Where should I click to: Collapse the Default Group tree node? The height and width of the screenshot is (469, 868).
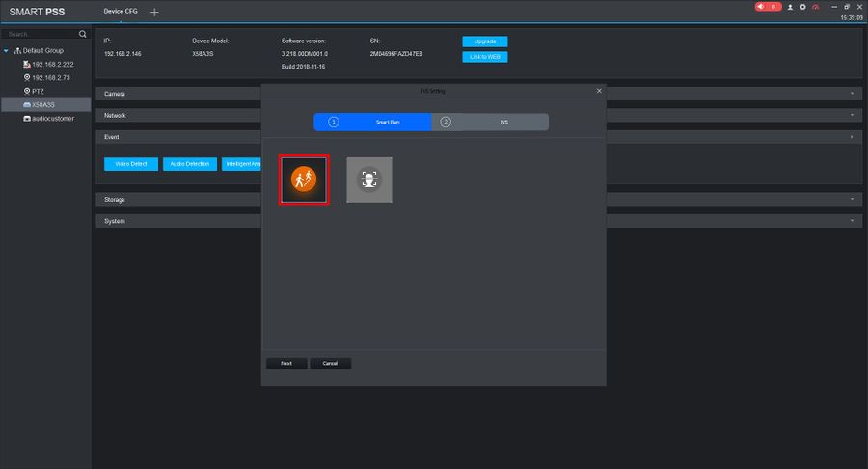(x=6, y=51)
